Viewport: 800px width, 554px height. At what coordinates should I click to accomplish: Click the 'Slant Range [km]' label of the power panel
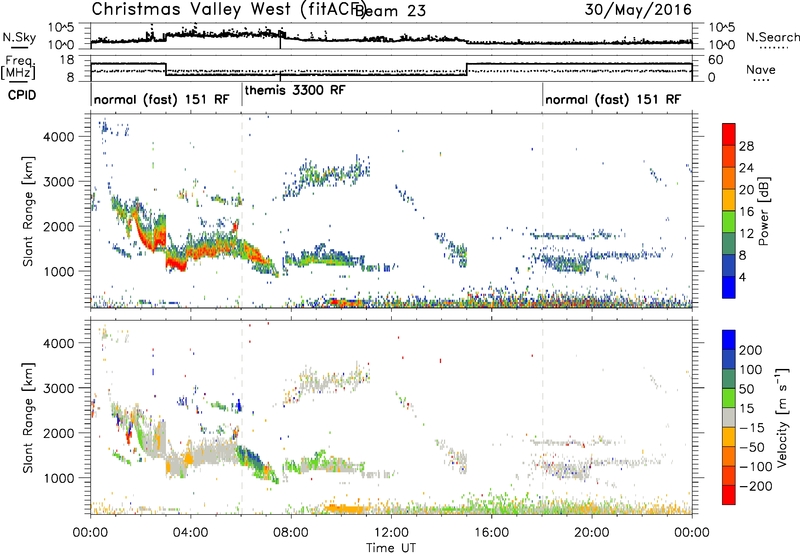point(28,211)
